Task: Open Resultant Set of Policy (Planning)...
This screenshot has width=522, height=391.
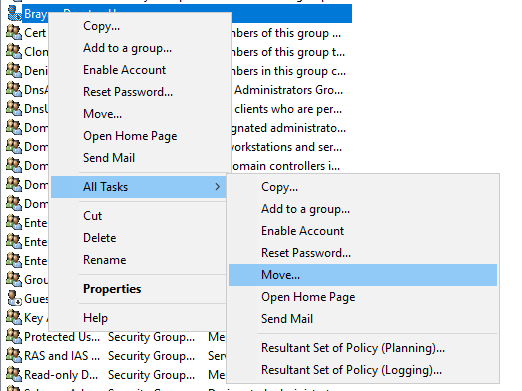Action: pyautogui.click(x=353, y=348)
